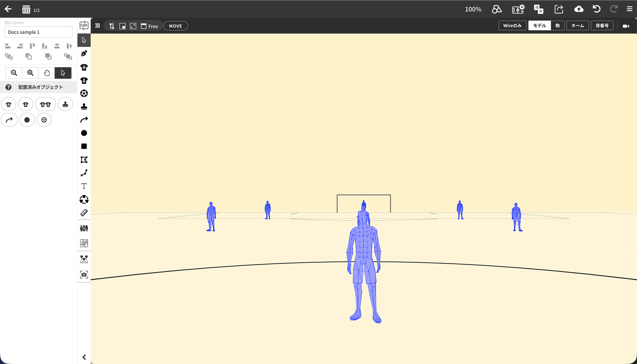The image size is (637, 364).
Task: Pick the soccer ball tool in vertical toolbar
Action: (84, 93)
